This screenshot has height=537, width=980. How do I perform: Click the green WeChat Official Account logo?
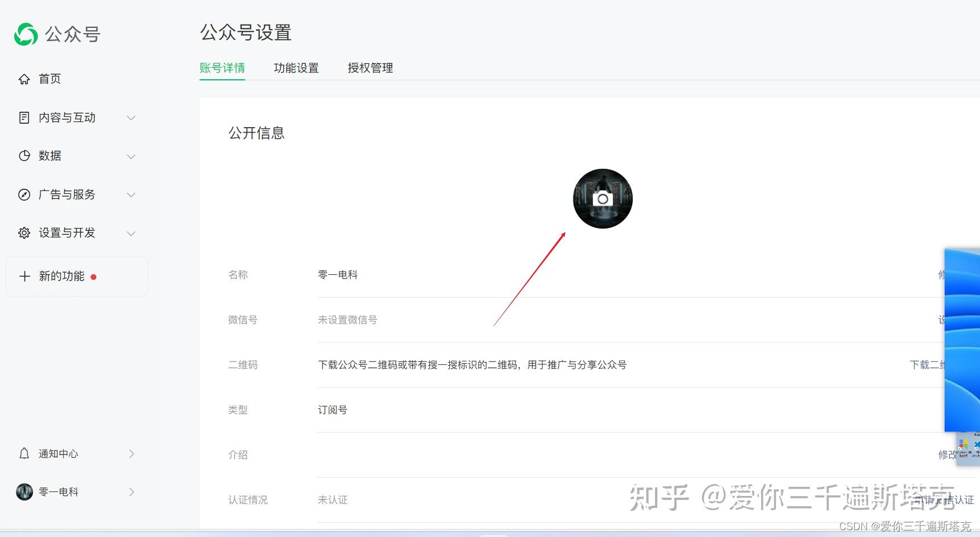pos(26,34)
